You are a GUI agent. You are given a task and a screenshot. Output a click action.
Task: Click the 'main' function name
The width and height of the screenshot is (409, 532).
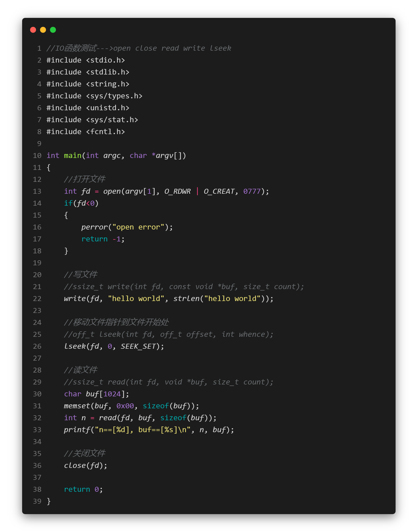tap(73, 155)
